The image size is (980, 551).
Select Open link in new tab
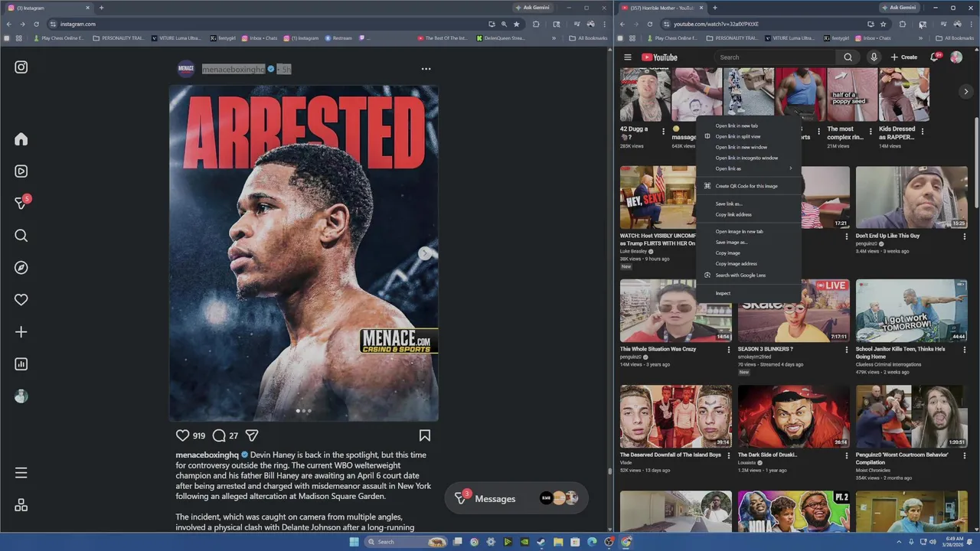tap(748, 126)
